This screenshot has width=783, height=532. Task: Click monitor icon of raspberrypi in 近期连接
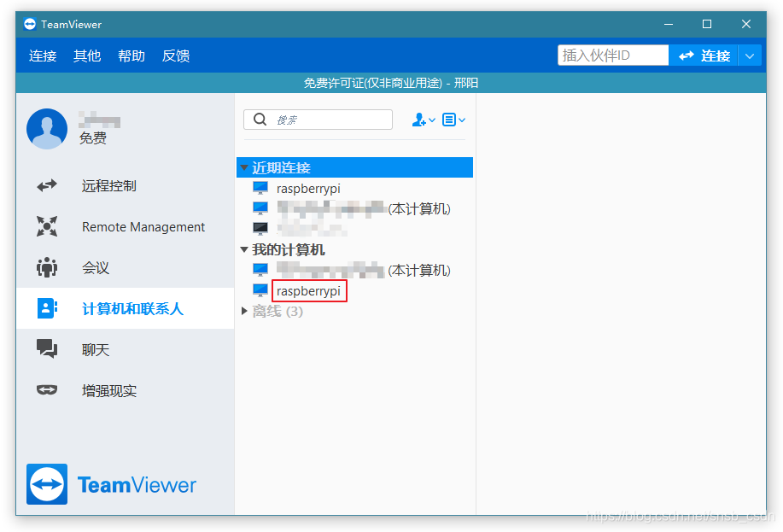(x=260, y=188)
